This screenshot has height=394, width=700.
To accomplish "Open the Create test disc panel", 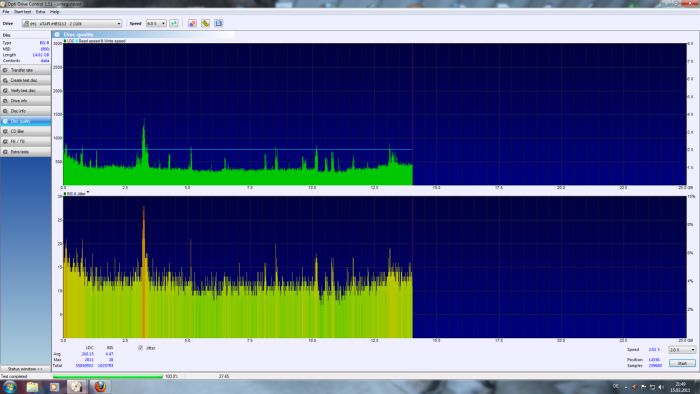I will tap(25, 80).
